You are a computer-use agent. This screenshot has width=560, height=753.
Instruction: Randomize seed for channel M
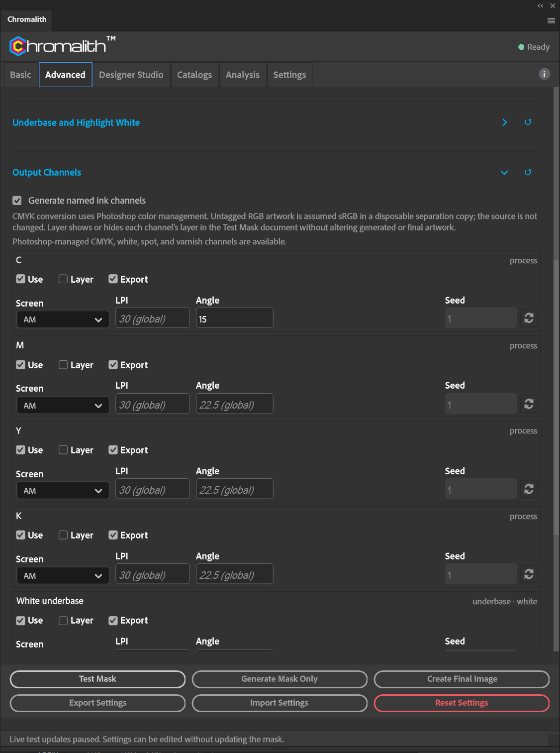pyautogui.click(x=529, y=404)
